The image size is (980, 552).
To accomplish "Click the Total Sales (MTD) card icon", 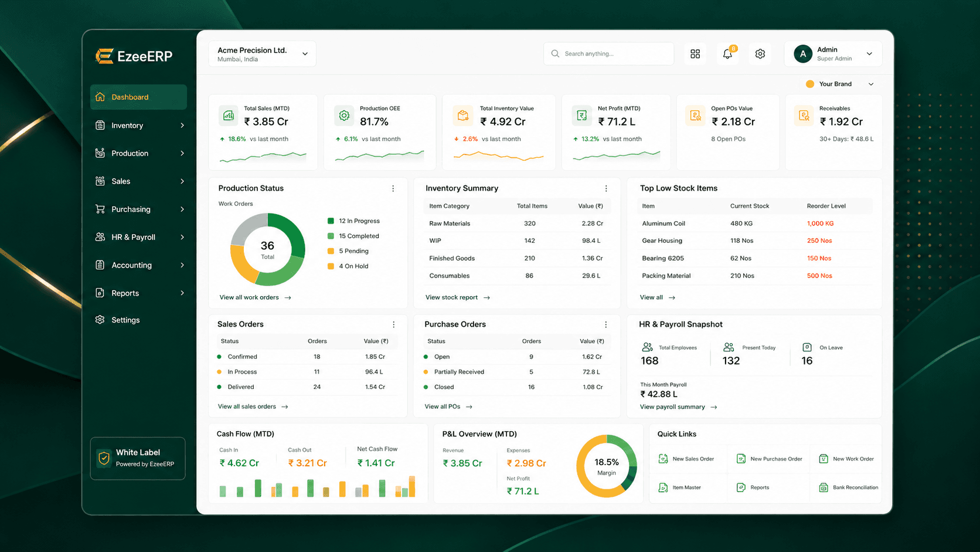I will (229, 116).
